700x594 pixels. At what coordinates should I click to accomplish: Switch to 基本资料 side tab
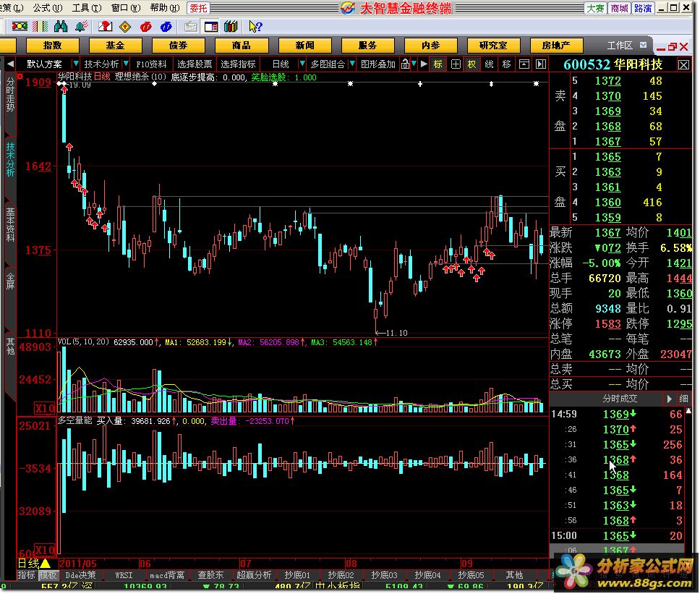tap(10, 224)
